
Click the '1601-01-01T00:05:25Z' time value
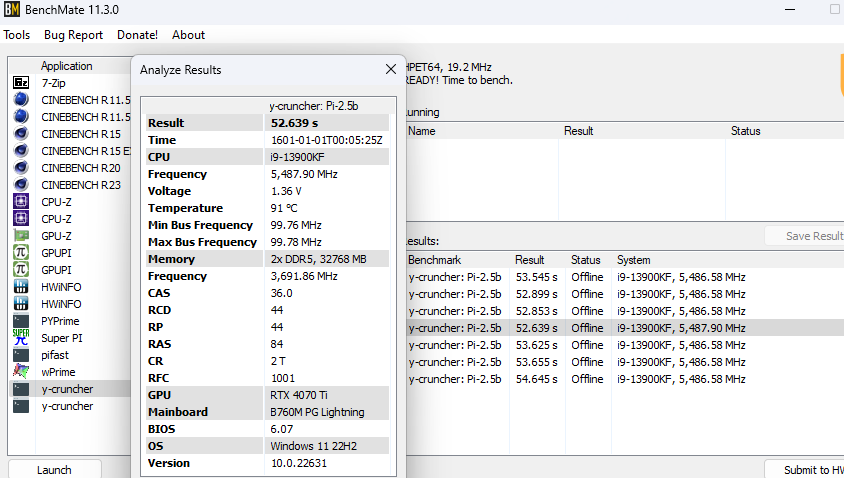[x=327, y=140]
